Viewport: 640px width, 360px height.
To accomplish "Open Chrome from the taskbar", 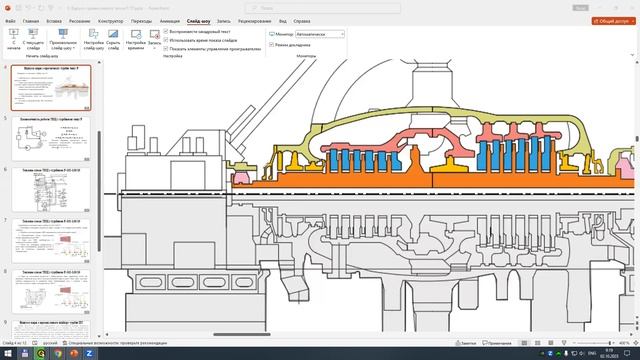I will pos(58,353).
